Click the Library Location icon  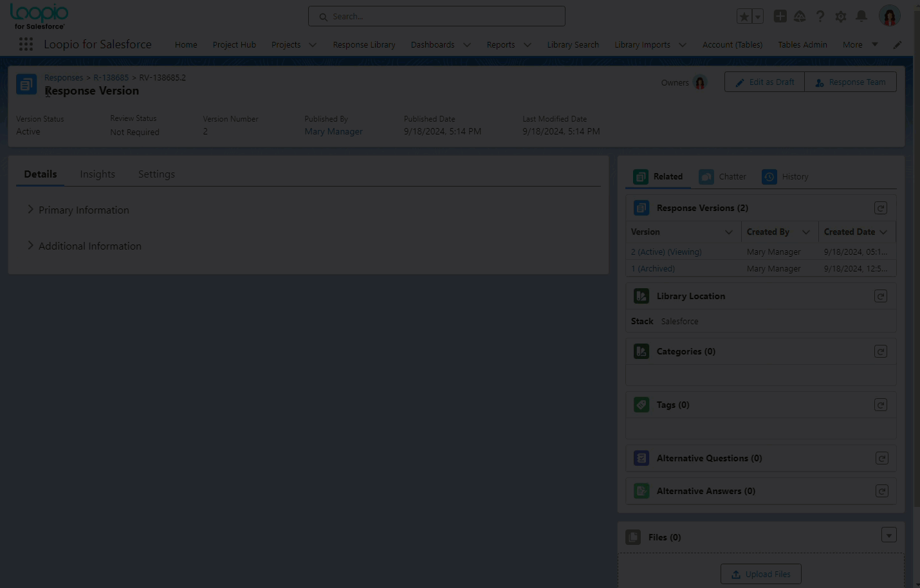(x=641, y=296)
